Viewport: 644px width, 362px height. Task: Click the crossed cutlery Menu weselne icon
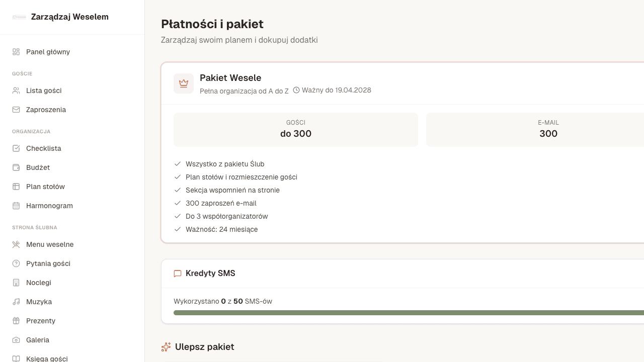pyautogui.click(x=16, y=244)
